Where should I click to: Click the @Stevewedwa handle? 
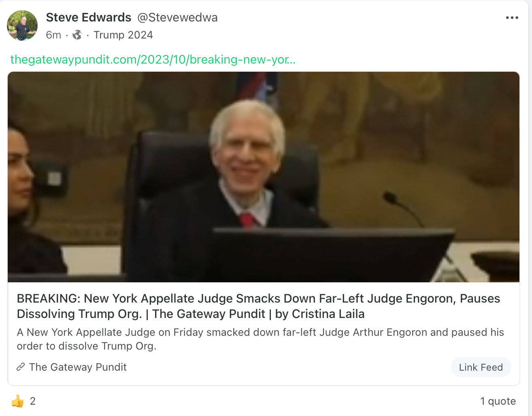(177, 17)
